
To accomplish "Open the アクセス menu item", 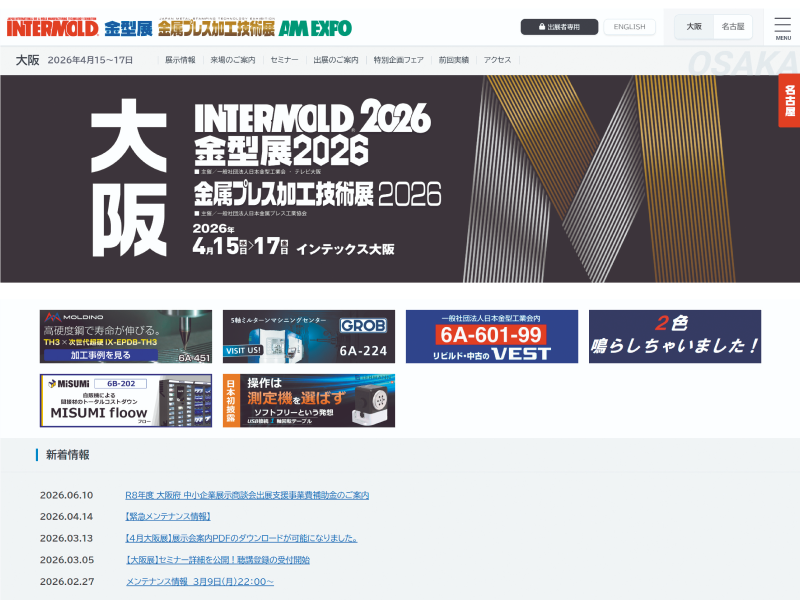I will point(497,60).
